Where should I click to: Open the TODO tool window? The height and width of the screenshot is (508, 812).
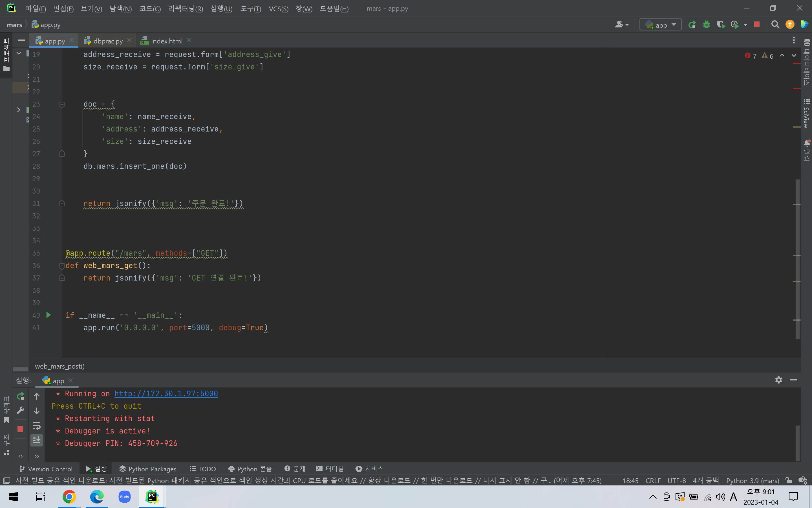pos(203,469)
